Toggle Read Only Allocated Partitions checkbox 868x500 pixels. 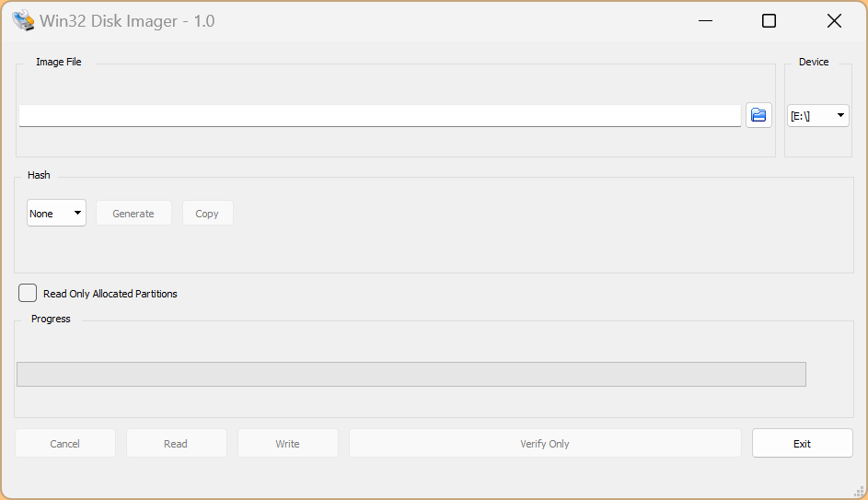(x=28, y=293)
